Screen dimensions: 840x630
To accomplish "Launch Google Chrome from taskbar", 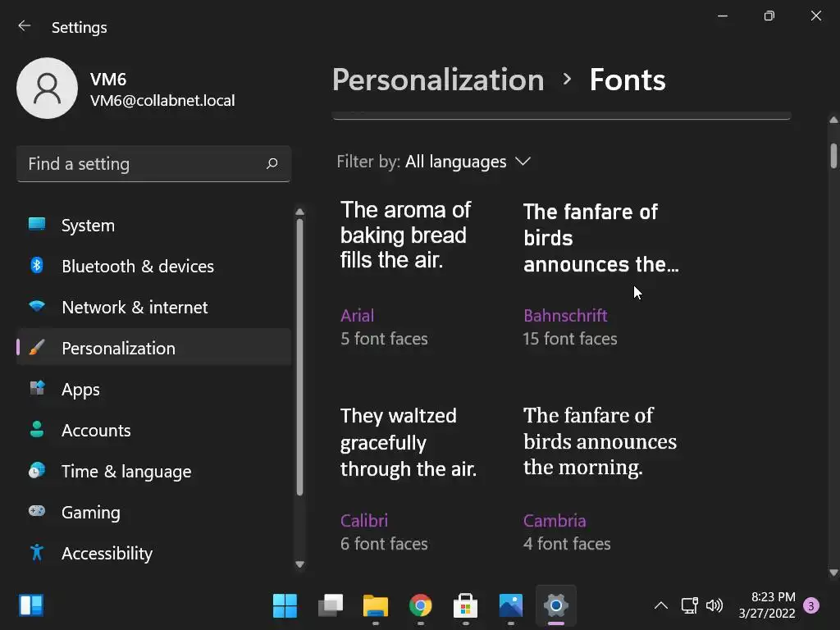I will point(421,606).
